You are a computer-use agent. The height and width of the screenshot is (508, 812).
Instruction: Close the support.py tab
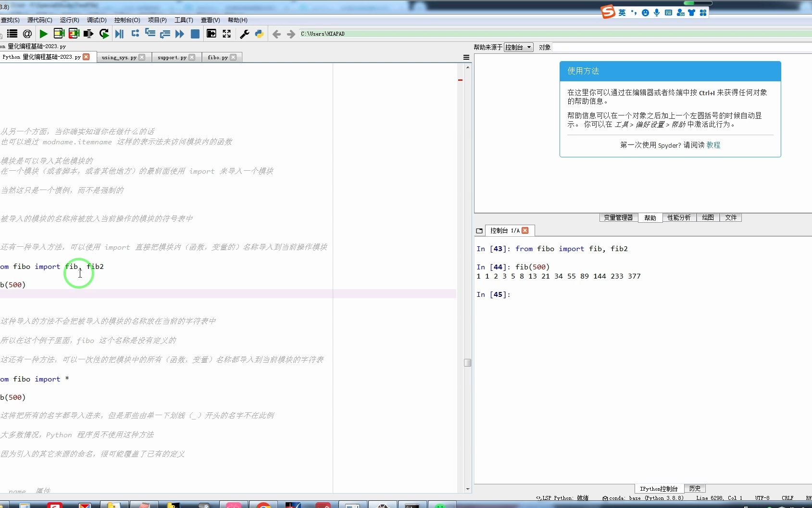pyautogui.click(x=192, y=57)
